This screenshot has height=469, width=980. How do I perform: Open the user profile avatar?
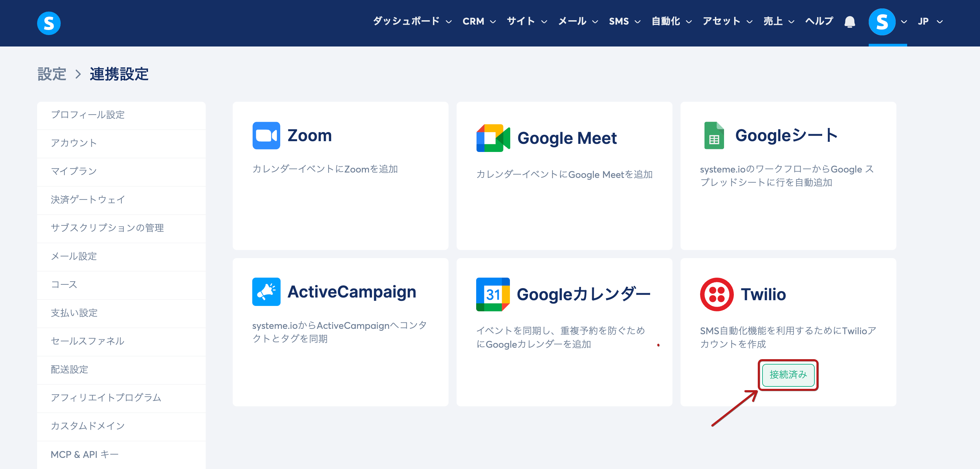click(x=882, y=22)
